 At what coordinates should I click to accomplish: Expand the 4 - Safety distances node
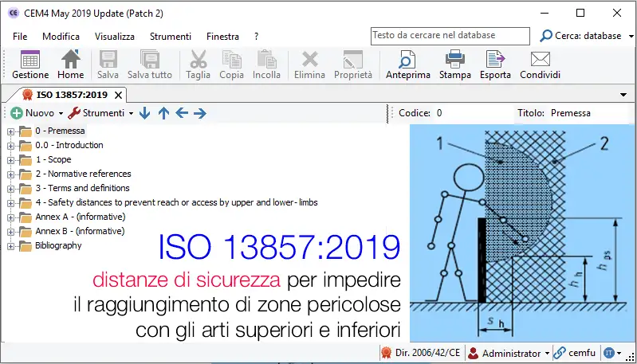tap(10, 203)
